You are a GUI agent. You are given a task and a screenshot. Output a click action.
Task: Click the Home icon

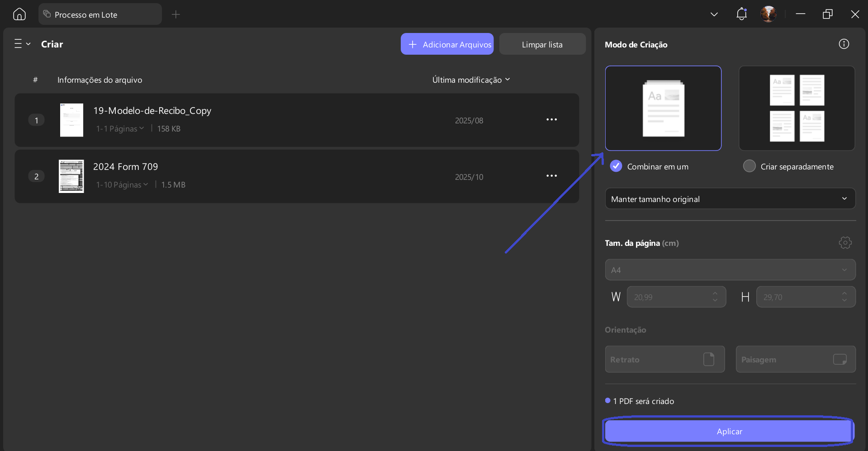[19, 14]
